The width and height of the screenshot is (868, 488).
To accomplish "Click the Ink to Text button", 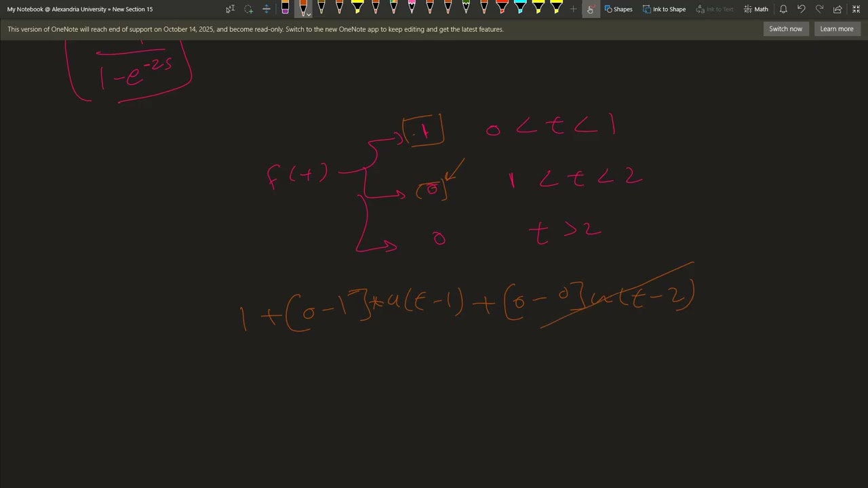I will point(714,9).
